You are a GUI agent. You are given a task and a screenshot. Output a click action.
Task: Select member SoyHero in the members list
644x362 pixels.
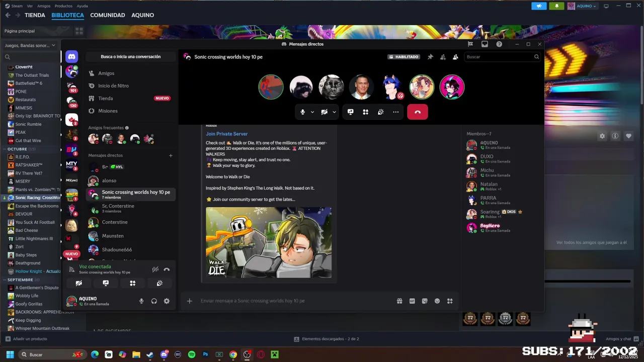tap(502, 228)
